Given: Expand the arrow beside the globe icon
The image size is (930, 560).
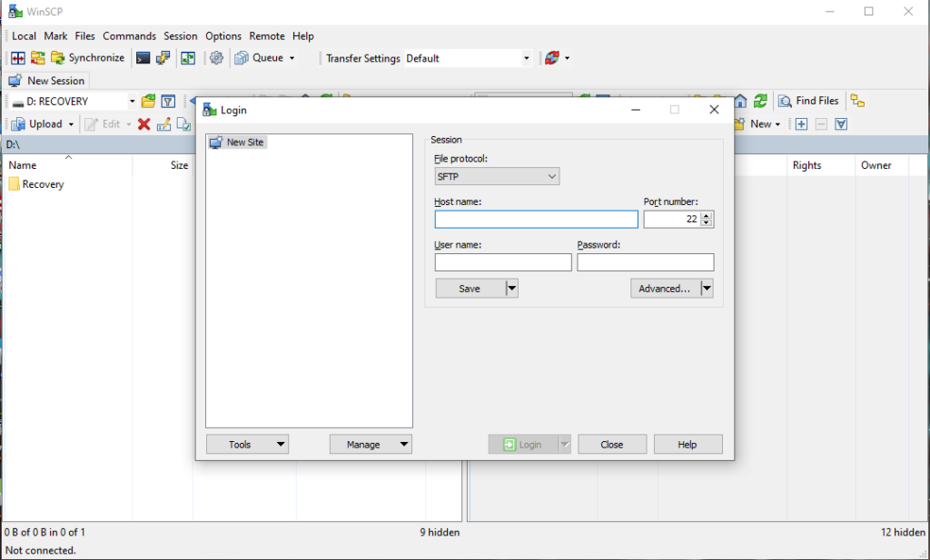Looking at the screenshot, I should pos(567,58).
